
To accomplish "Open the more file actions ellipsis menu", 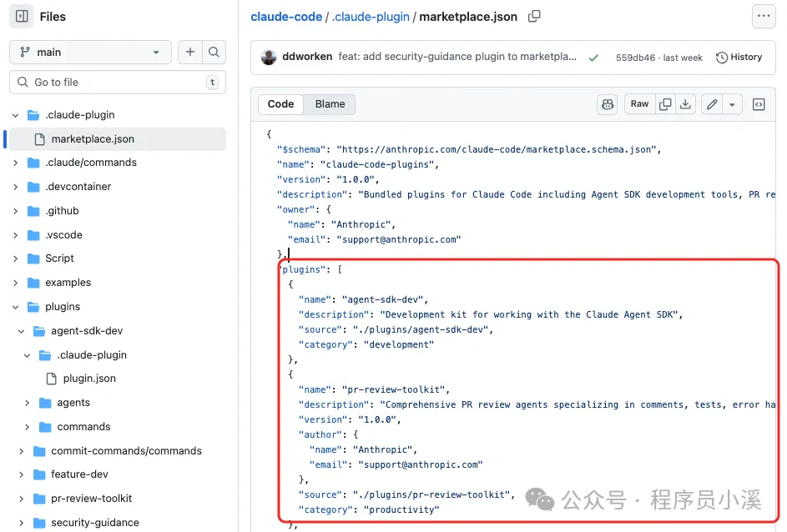I will pos(764,16).
